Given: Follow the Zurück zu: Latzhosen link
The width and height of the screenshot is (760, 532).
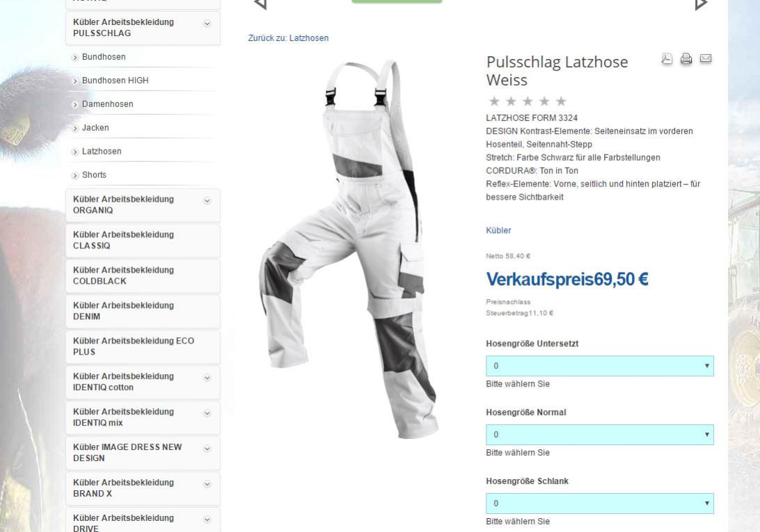Looking at the screenshot, I should click(288, 38).
